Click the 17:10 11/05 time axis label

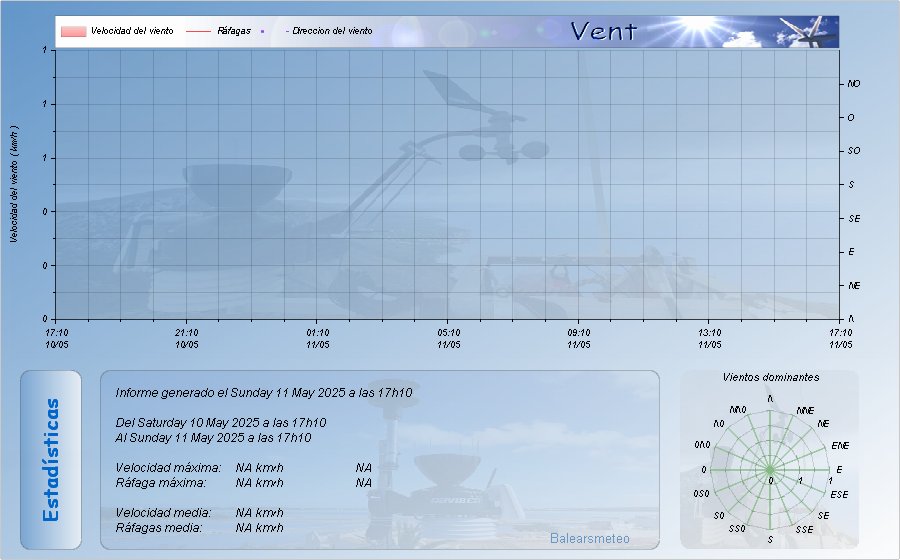840,339
